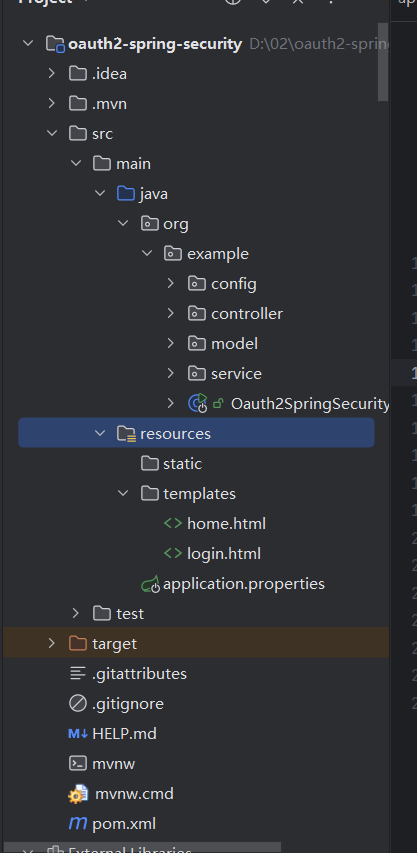
Task: Click the blue java source root icon
Action: click(126, 193)
